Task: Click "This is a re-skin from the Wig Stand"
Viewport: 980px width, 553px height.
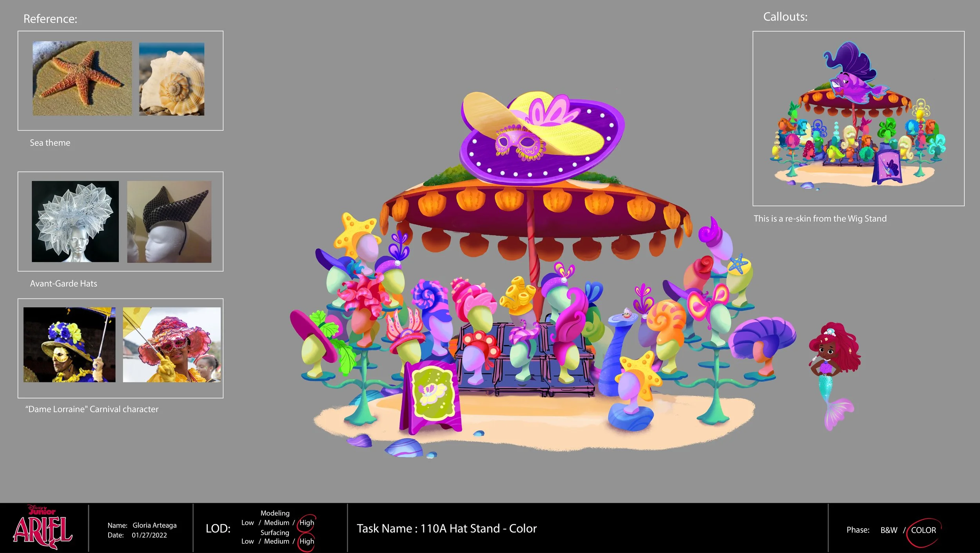Action: pyautogui.click(x=820, y=218)
